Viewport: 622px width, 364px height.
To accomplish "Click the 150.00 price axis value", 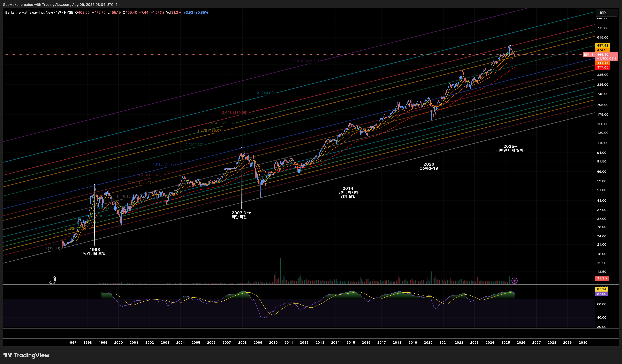I will coord(602,124).
